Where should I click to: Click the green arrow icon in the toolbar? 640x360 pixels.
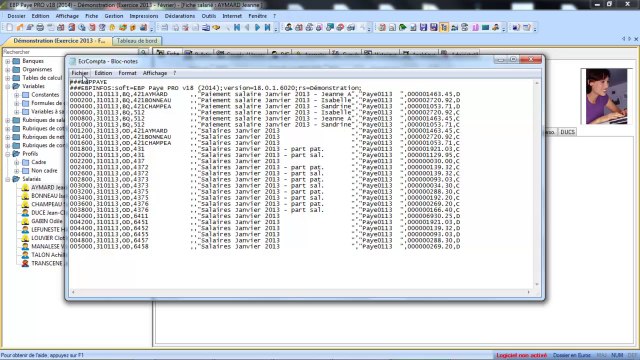click(402, 28)
